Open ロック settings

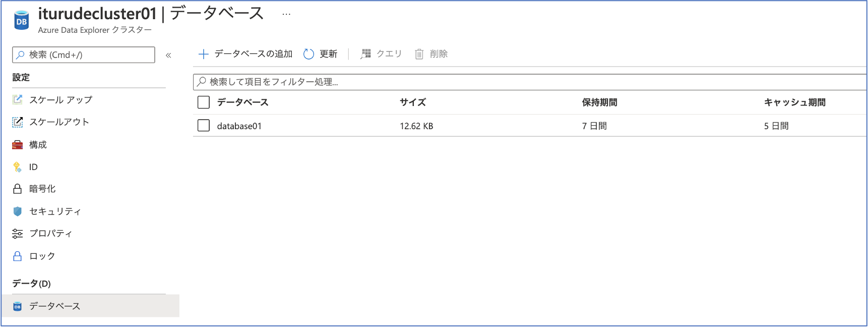click(x=42, y=256)
